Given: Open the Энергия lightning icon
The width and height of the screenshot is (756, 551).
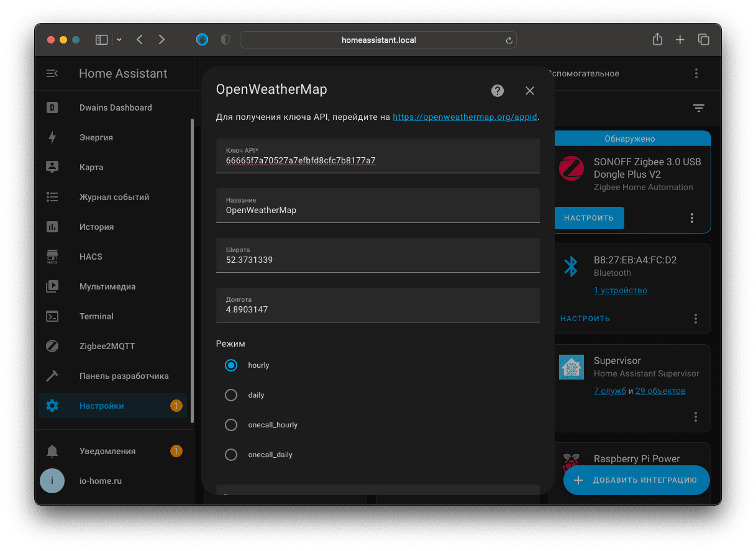Looking at the screenshot, I should (x=52, y=137).
